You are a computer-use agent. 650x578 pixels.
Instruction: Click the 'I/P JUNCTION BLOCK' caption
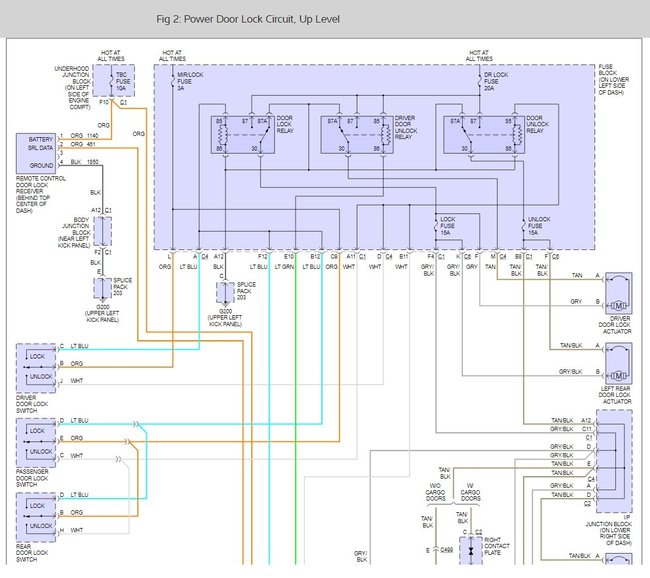click(x=609, y=530)
